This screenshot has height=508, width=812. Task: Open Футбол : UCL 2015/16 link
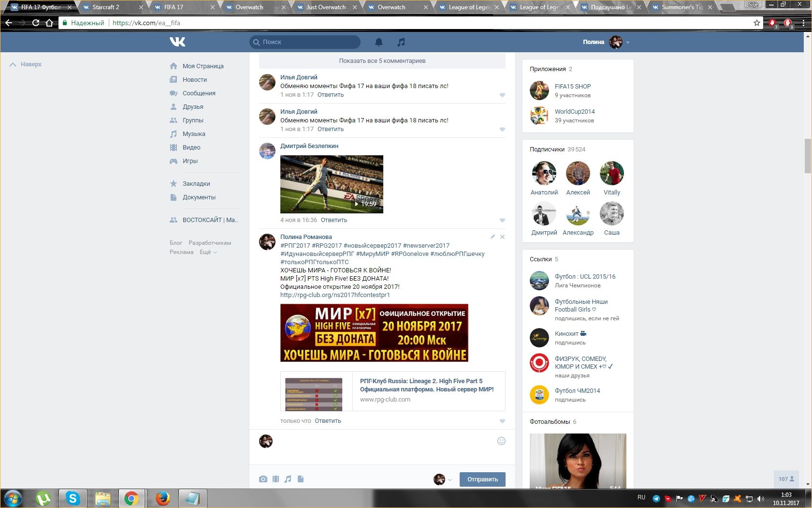click(585, 277)
